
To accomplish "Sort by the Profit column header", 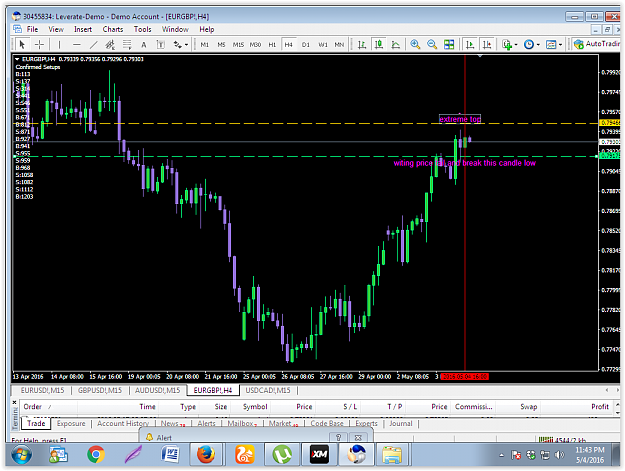I will click(x=580, y=406).
